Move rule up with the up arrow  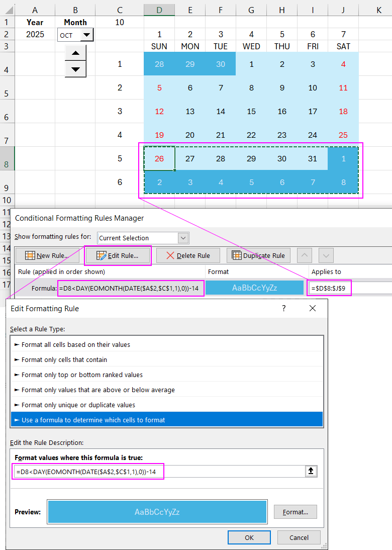pyautogui.click(x=305, y=256)
